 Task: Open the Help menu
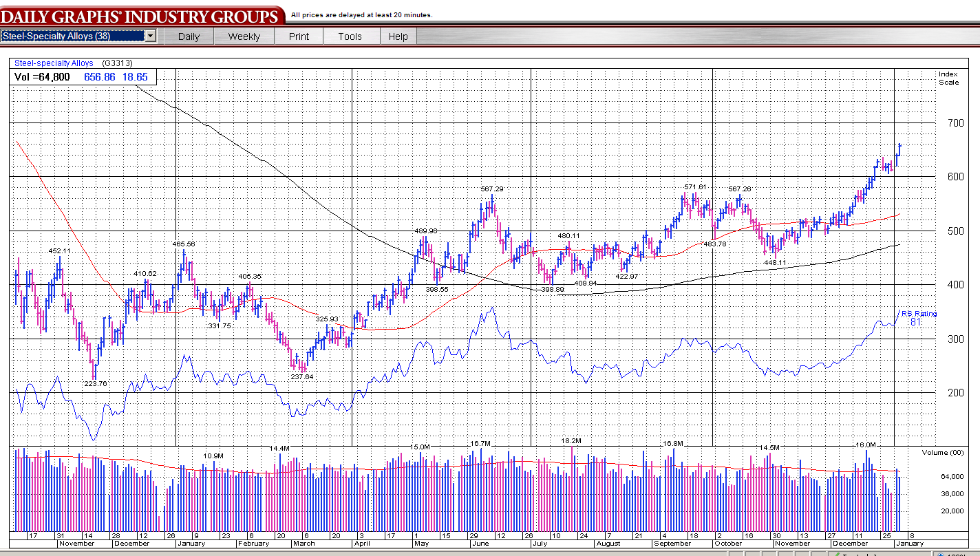tap(398, 36)
